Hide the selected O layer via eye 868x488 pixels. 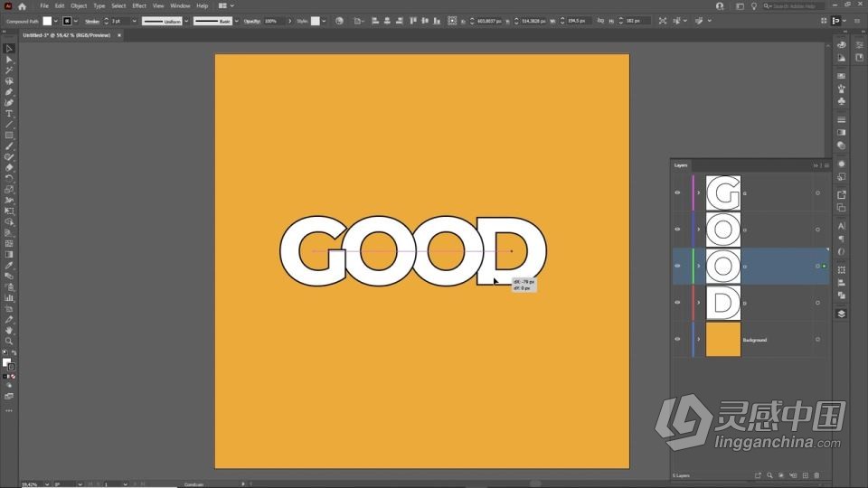[x=677, y=266]
